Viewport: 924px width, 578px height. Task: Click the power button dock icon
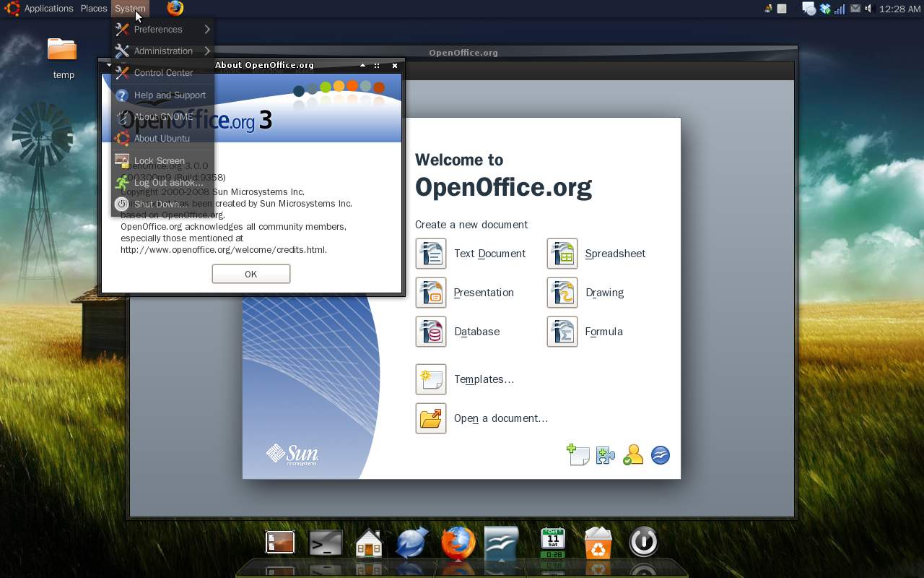pos(643,542)
